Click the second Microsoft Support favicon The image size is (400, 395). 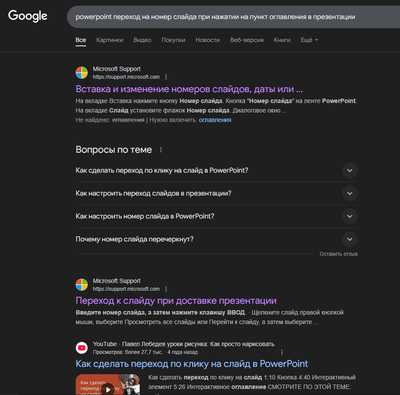coord(82,285)
